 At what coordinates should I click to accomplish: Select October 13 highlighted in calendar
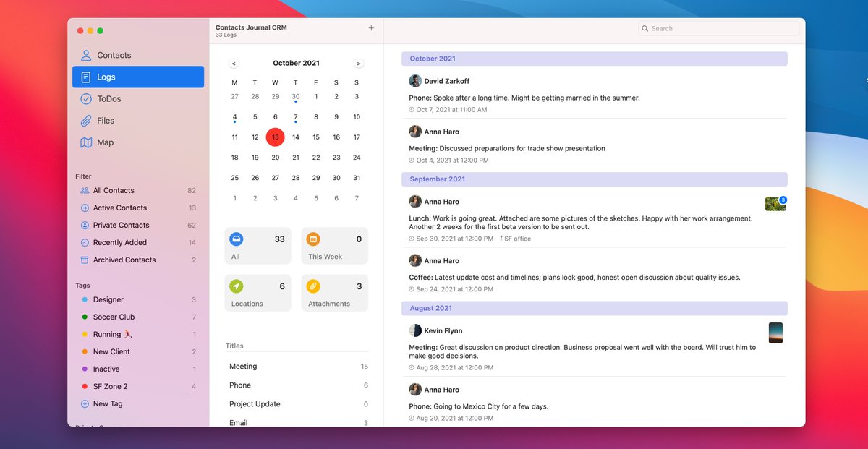(276, 137)
